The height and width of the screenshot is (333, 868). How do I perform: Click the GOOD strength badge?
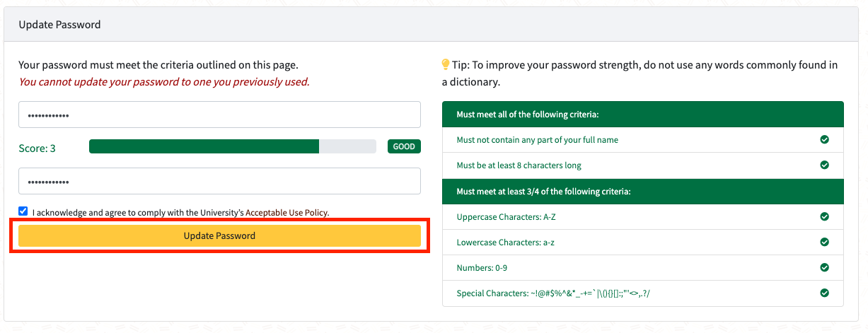404,147
